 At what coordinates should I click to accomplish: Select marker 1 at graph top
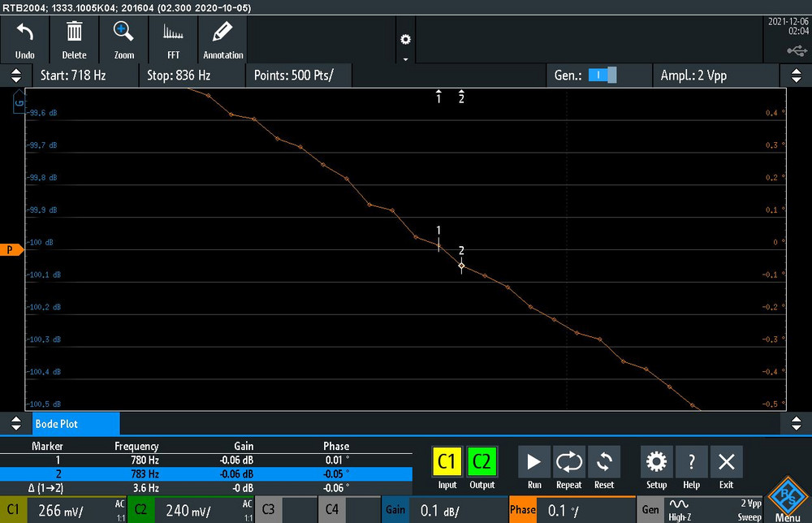tap(438, 97)
